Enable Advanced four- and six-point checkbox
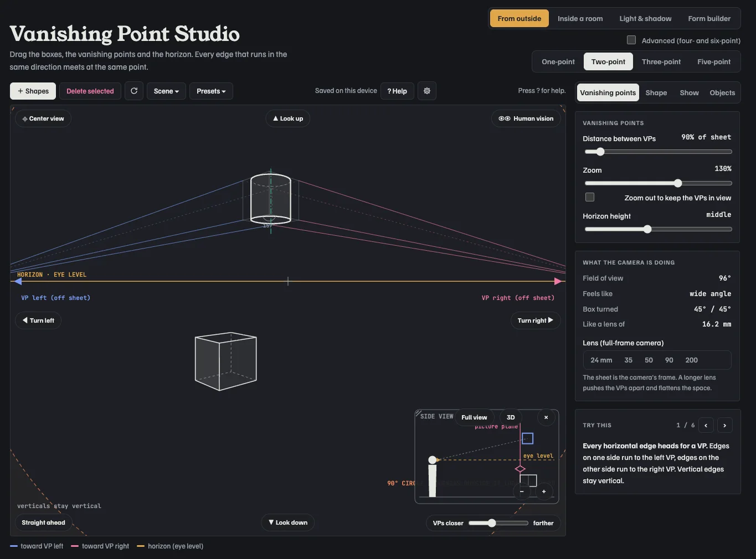The width and height of the screenshot is (756, 559). [x=631, y=40]
